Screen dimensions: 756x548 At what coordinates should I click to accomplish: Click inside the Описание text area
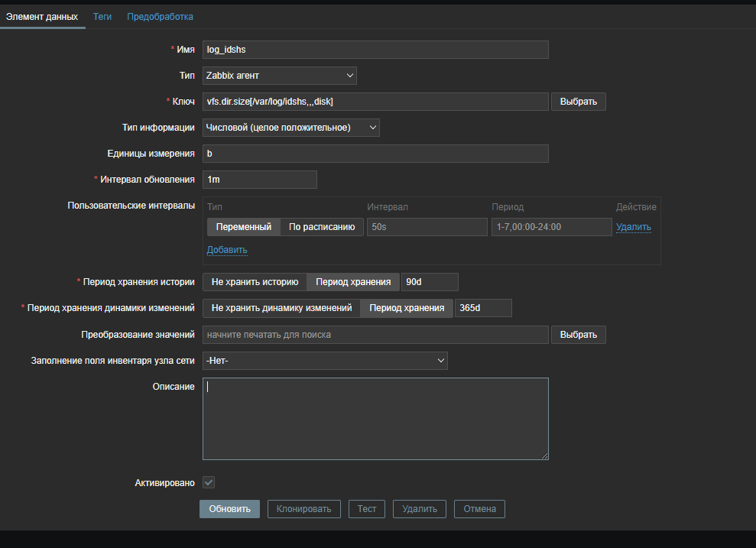click(375, 419)
